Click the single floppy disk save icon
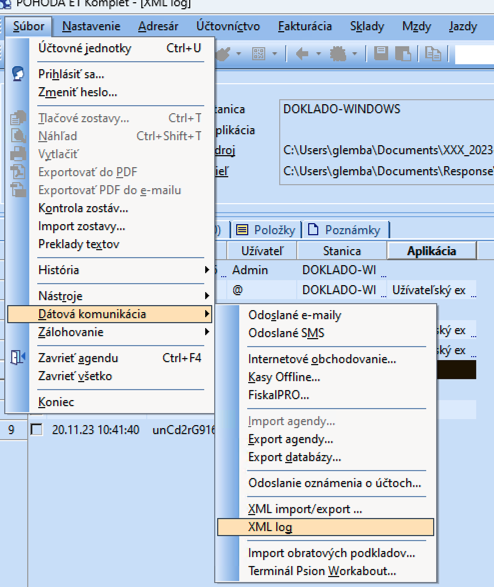This screenshot has width=494, height=587. pos(381,54)
